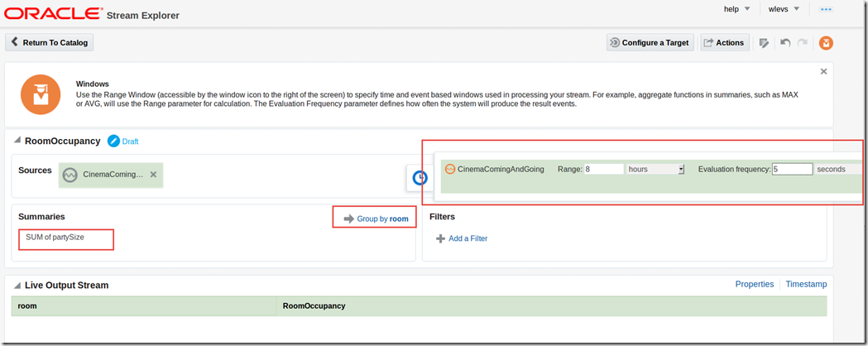Click the blue Draft pencil icon
Image resolution: width=868 pixels, height=346 pixels.
[x=113, y=141]
